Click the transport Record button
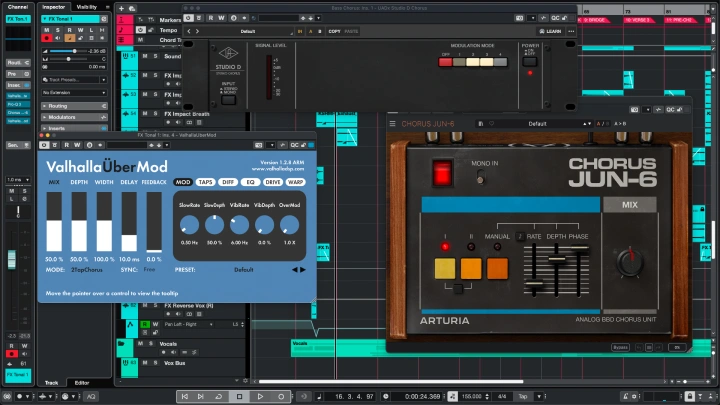Screen dimensions: 720x405 [x=281, y=396]
